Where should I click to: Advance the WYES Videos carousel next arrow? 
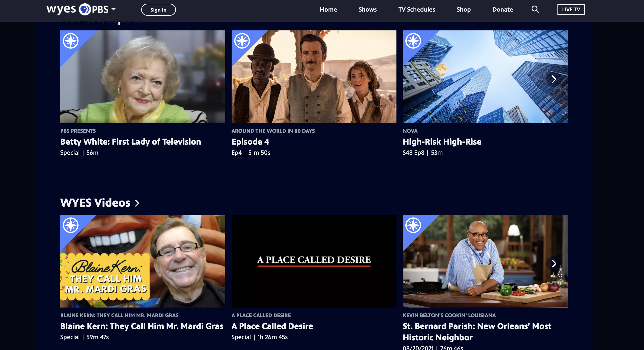[554, 263]
